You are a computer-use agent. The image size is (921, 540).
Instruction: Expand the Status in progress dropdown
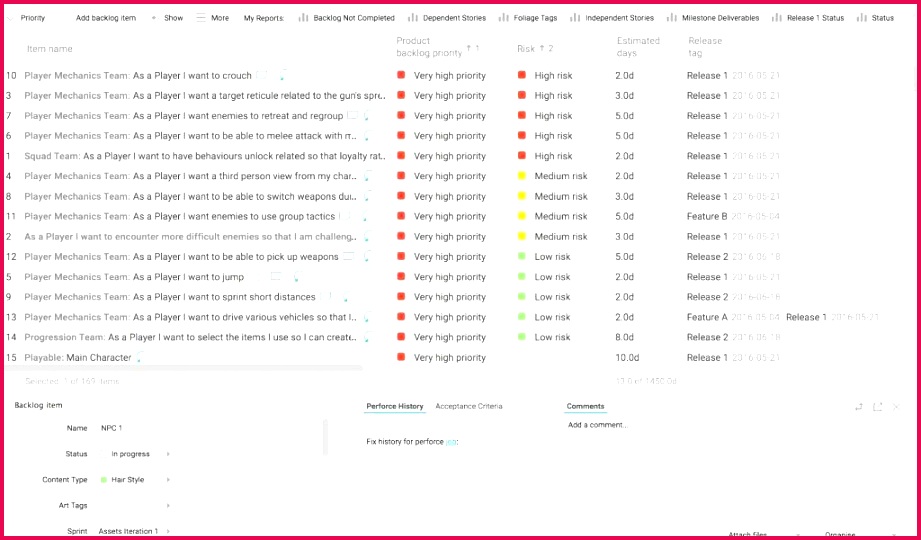point(167,454)
